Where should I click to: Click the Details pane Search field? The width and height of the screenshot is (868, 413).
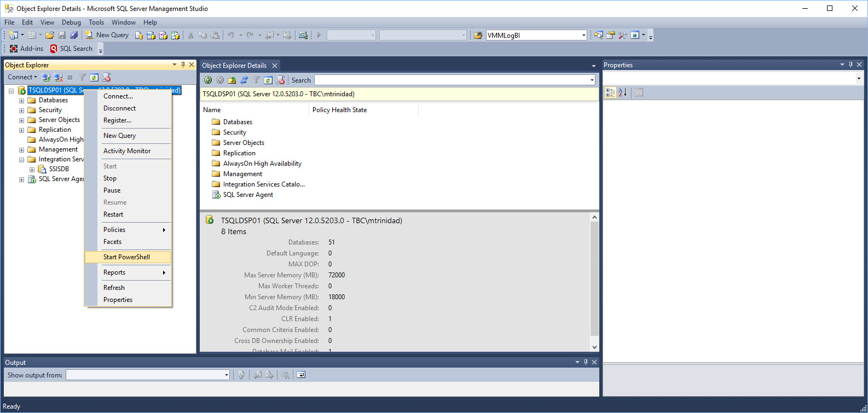pos(454,80)
